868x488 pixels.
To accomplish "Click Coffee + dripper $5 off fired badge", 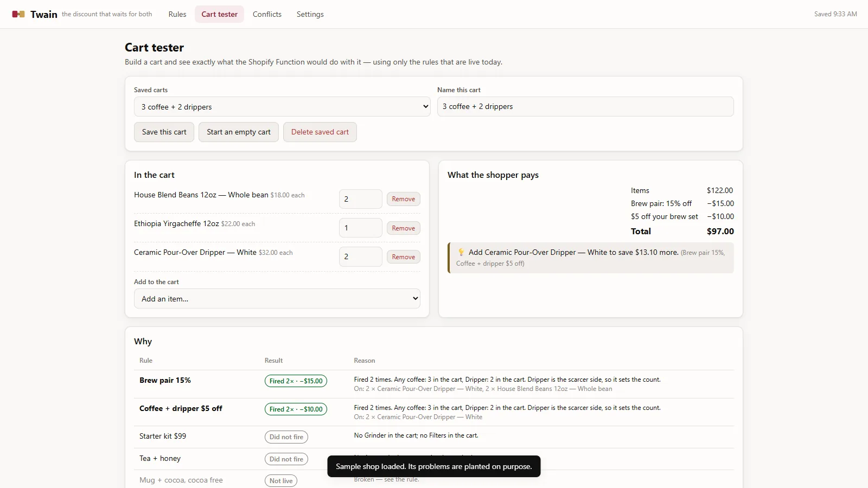I will [x=296, y=409].
